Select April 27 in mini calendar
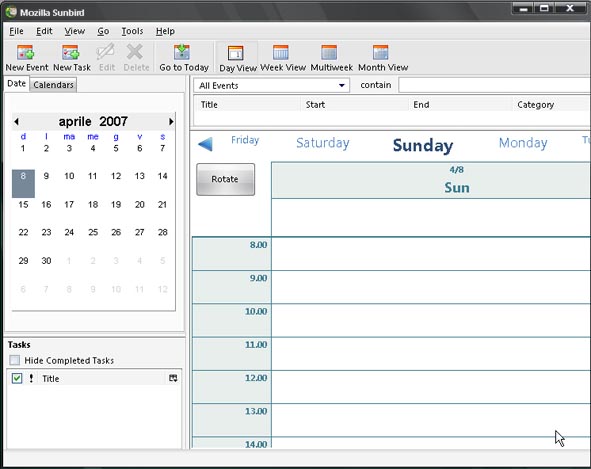591x469 pixels. pyautogui.click(x=139, y=232)
